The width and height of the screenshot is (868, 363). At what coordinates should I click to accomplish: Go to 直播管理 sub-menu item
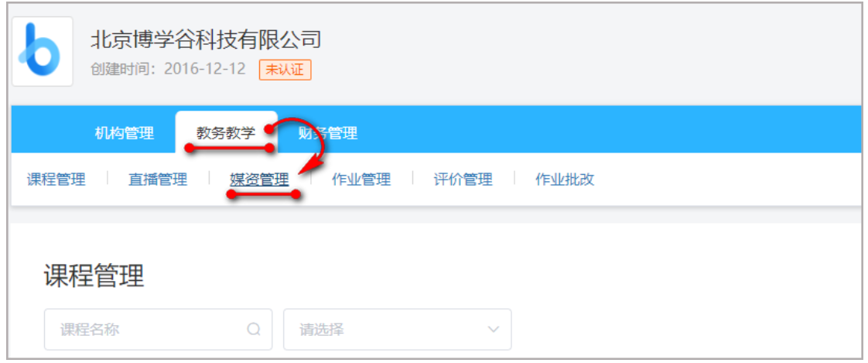pos(158,179)
